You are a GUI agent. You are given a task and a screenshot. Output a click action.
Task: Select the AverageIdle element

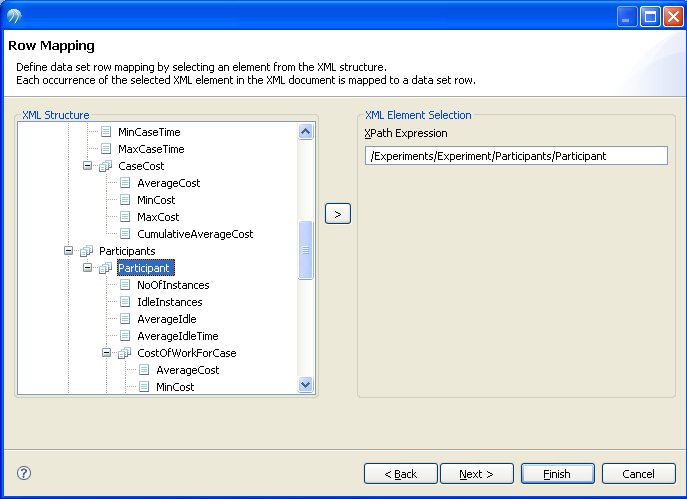pos(166,319)
